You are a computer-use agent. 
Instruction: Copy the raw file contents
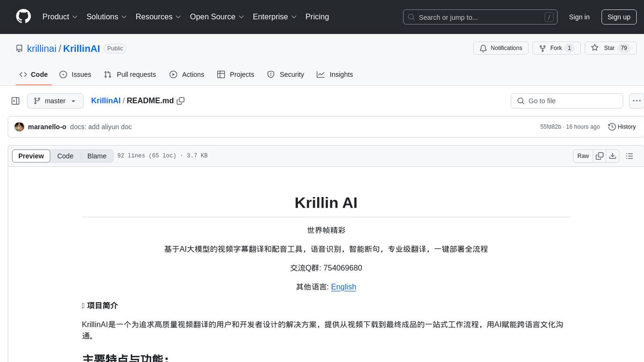pos(599,156)
